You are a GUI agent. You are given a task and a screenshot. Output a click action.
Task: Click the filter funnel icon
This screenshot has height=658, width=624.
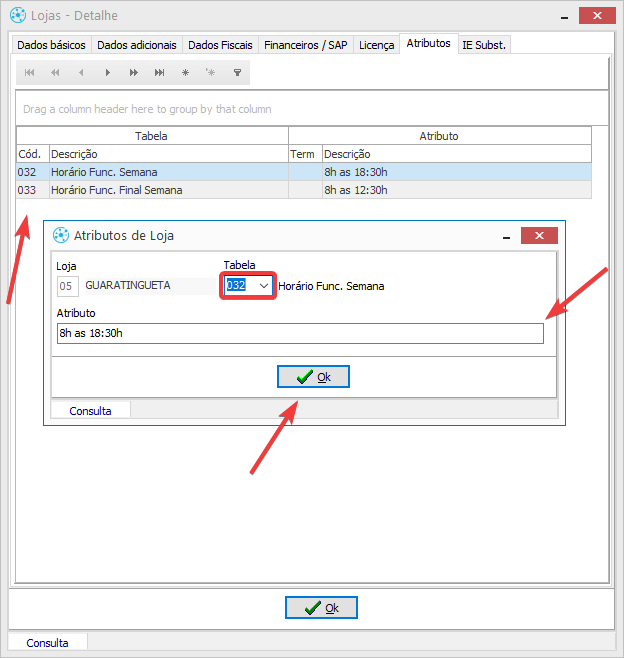coord(237,73)
